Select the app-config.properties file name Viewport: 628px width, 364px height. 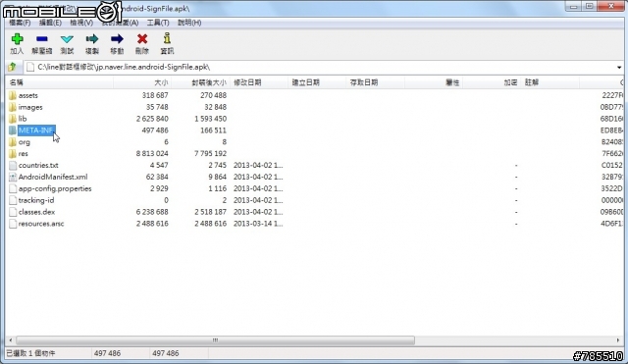point(55,188)
